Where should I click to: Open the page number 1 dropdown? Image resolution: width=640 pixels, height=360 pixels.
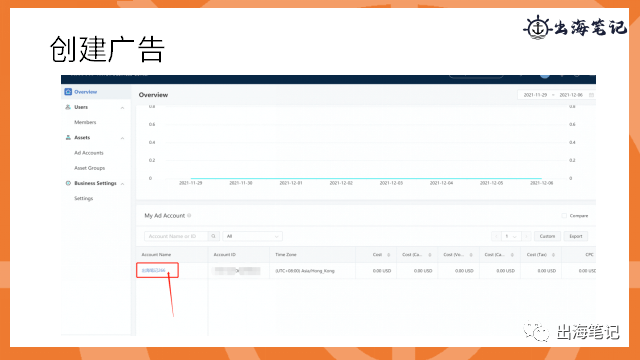(511, 236)
